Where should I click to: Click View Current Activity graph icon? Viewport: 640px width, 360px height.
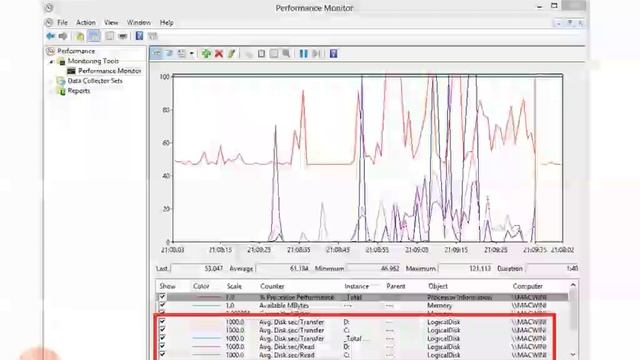pyautogui.click(x=157, y=53)
